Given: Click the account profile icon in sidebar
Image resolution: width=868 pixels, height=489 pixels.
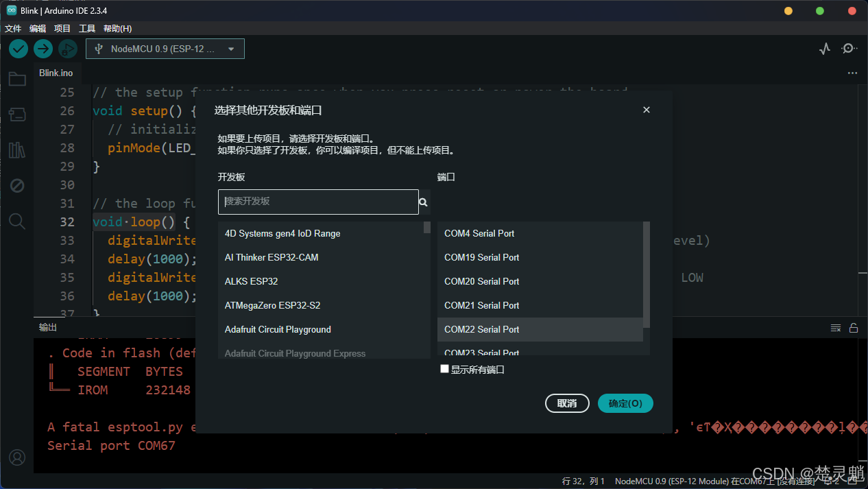Looking at the screenshot, I should (x=17, y=457).
